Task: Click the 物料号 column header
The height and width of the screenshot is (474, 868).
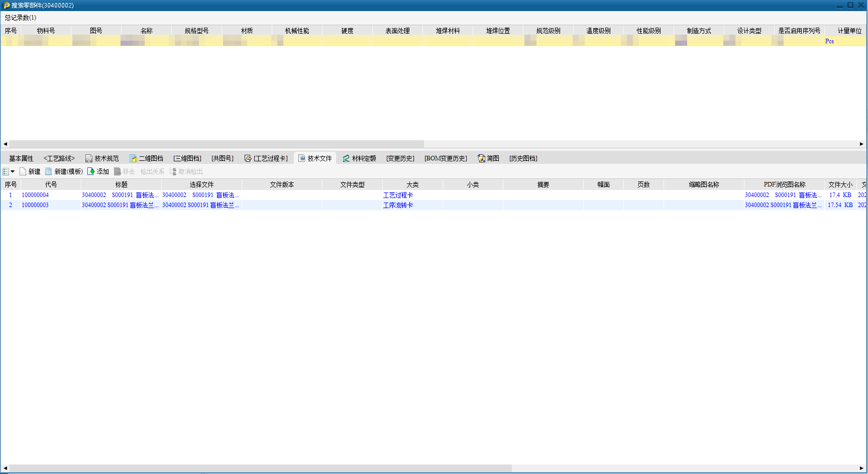Action: click(x=46, y=31)
